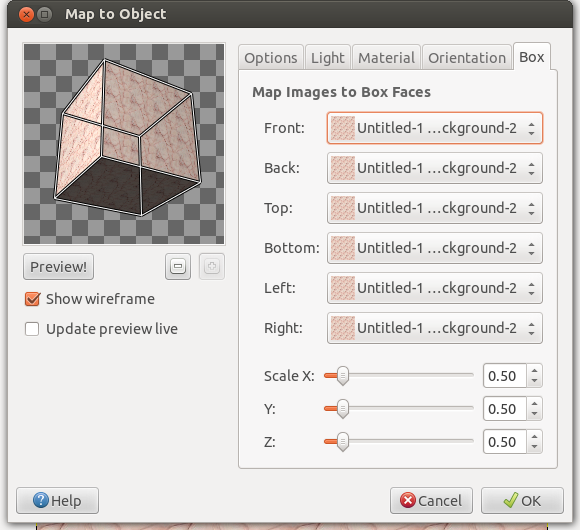Open the Left face image dropdown
Viewport: 580px width, 530px height.
(x=435, y=288)
